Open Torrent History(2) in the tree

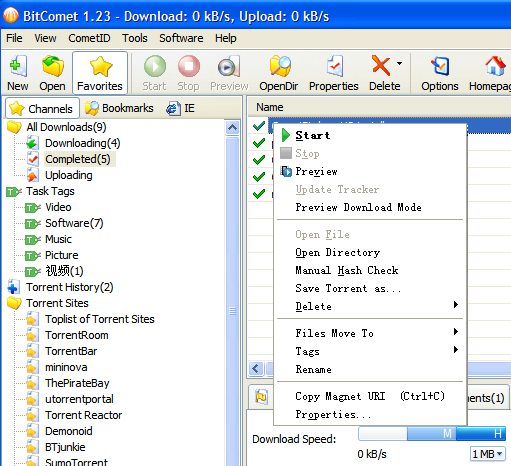[70, 287]
